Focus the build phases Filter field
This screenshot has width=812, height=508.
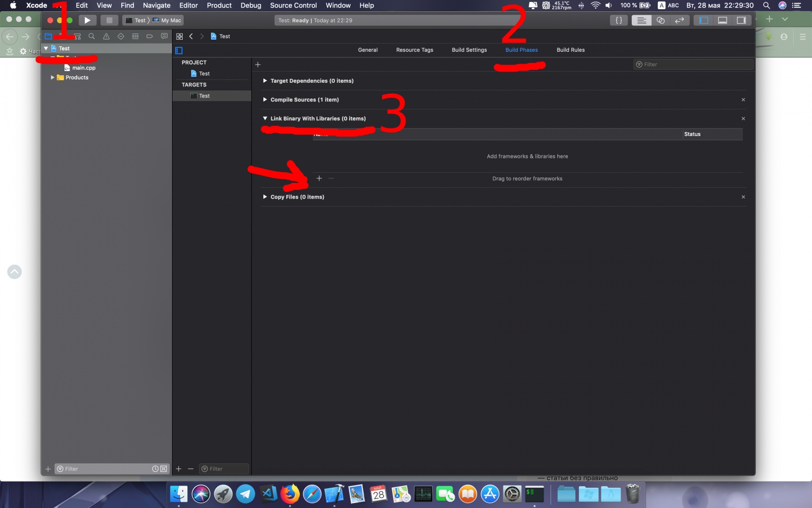(693, 65)
